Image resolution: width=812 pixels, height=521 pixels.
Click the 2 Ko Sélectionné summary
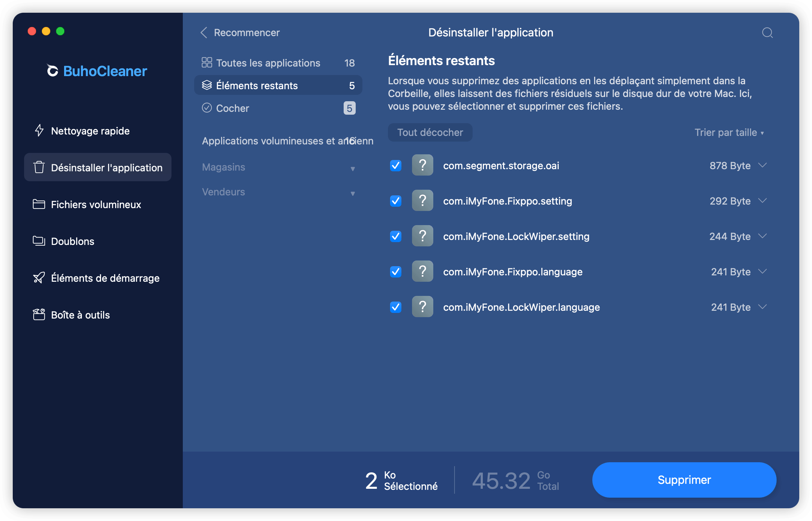(401, 480)
